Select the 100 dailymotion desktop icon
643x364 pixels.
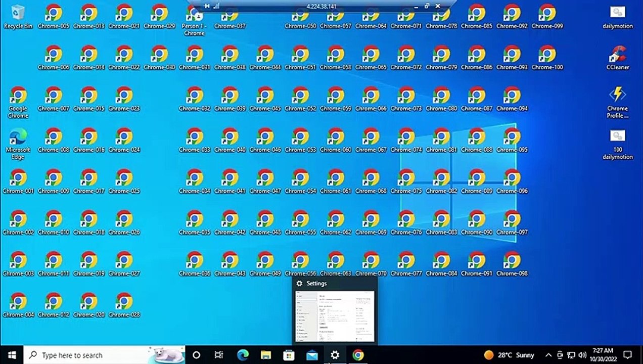click(618, 144)
